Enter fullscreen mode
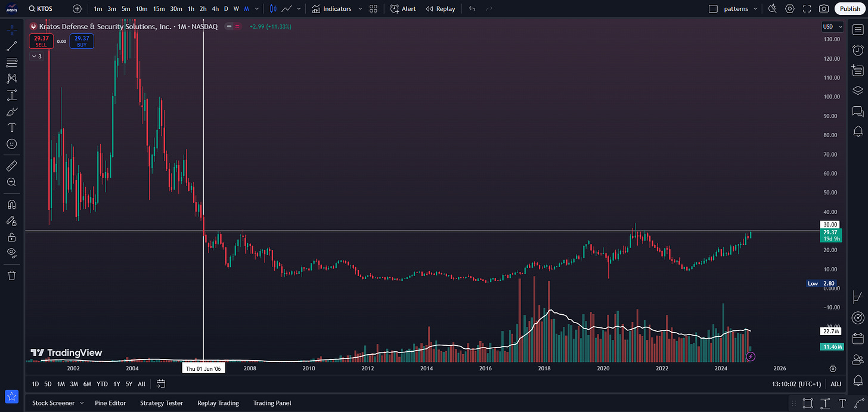 point(807,9)
